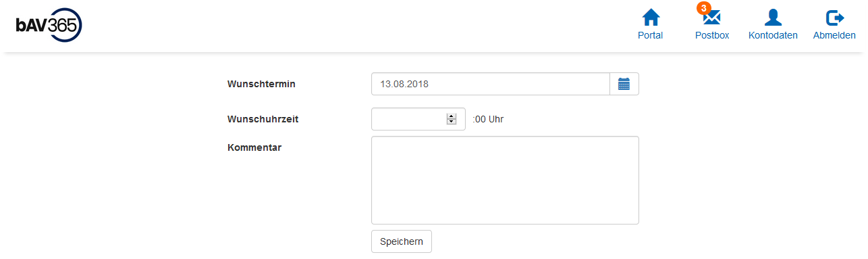
Task: Select the Abmelden text link
Action: tap(834, 35)
